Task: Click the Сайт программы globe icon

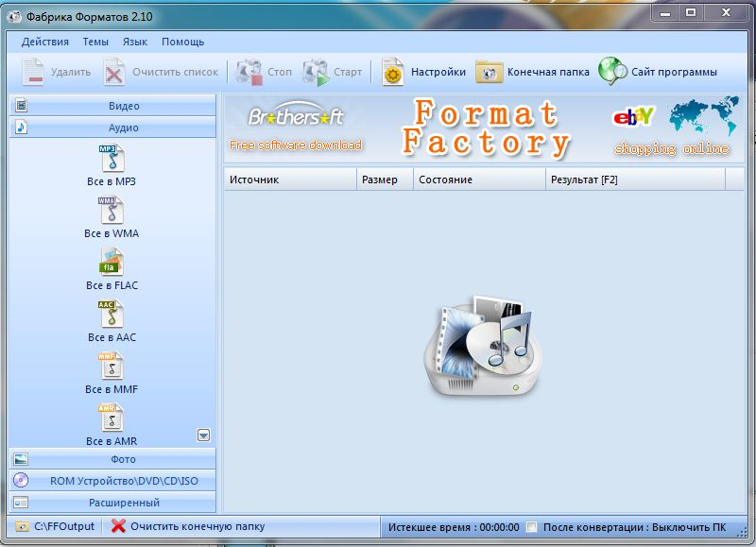Action: pos(612,71)
